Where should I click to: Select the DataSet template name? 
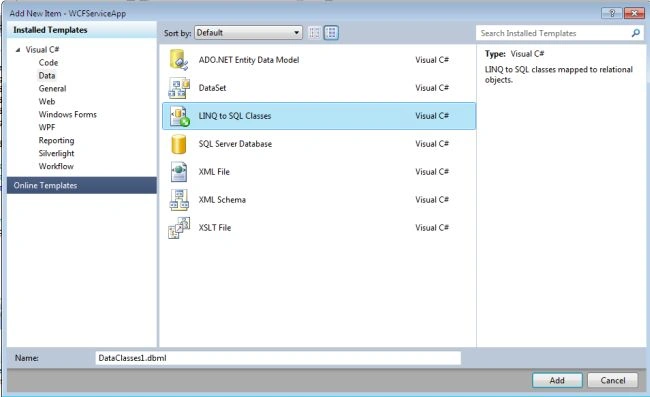(x=212, y=88)
